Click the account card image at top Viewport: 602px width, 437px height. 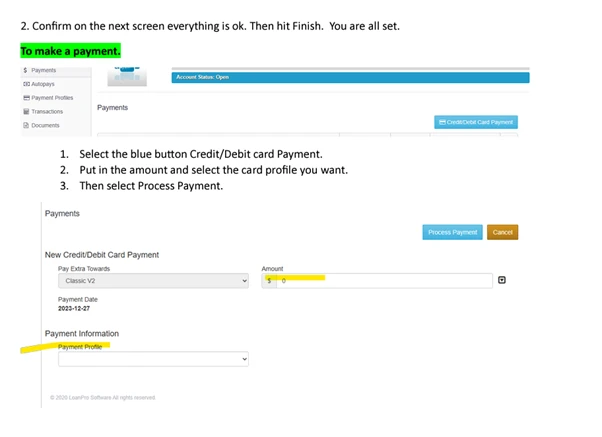129,76
